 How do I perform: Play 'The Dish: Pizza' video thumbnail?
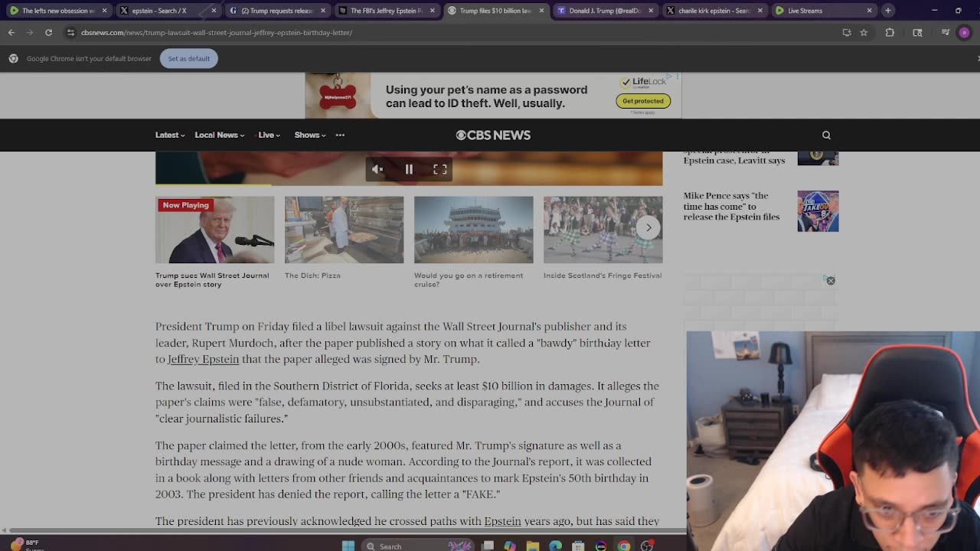(x=344, y=230)
